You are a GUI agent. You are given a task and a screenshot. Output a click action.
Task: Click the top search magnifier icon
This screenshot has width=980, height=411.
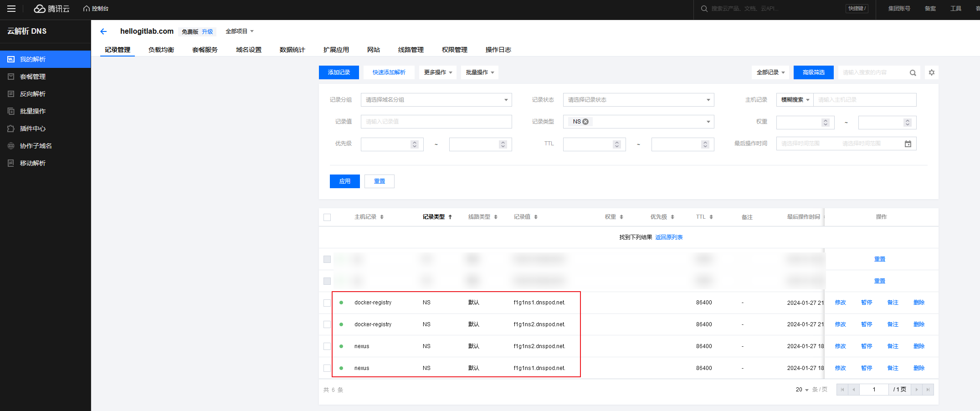pos(704,9)
